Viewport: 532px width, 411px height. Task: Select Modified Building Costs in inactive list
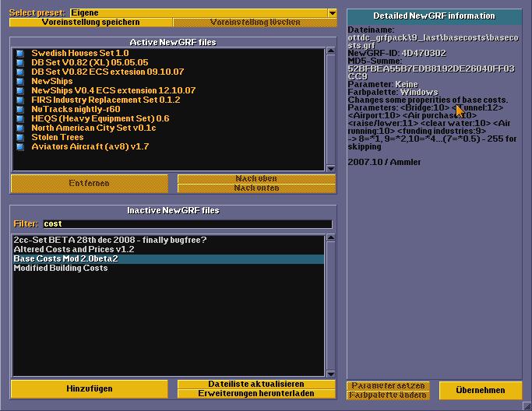[x=61, y=268]
